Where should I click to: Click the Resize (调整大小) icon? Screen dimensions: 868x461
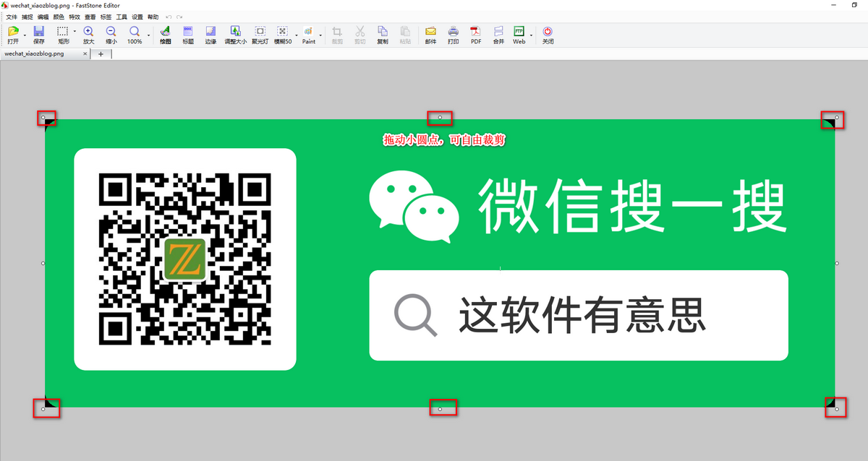[x=235, y=34]
